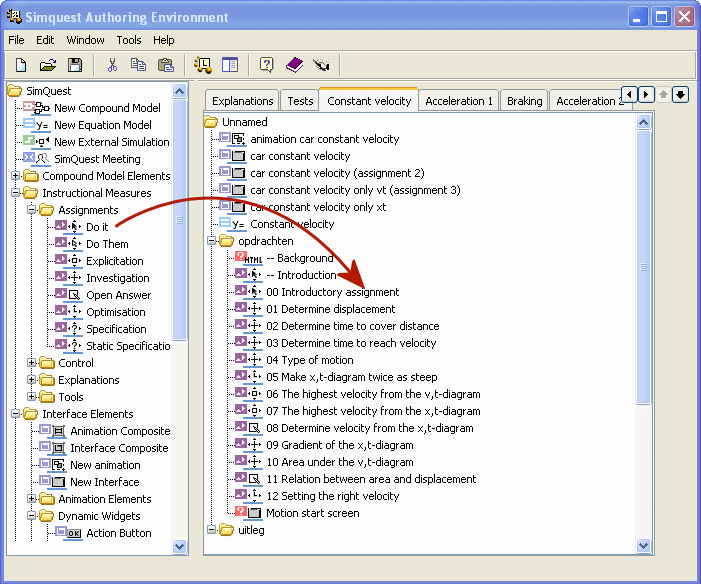This screenshot has height=584, width=701.
Task: Click the yellow clock application toolbar icon
Action: (x=203, y=65)
